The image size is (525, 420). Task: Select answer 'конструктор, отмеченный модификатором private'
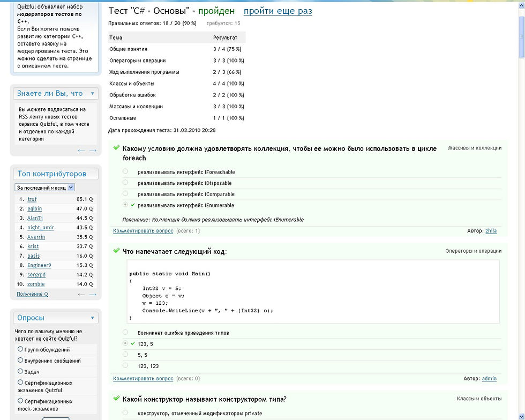point(125,412)
